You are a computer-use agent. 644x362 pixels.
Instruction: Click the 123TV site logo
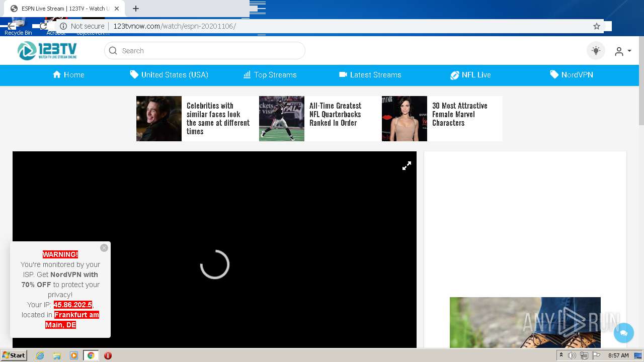click(x=47, y=51)
